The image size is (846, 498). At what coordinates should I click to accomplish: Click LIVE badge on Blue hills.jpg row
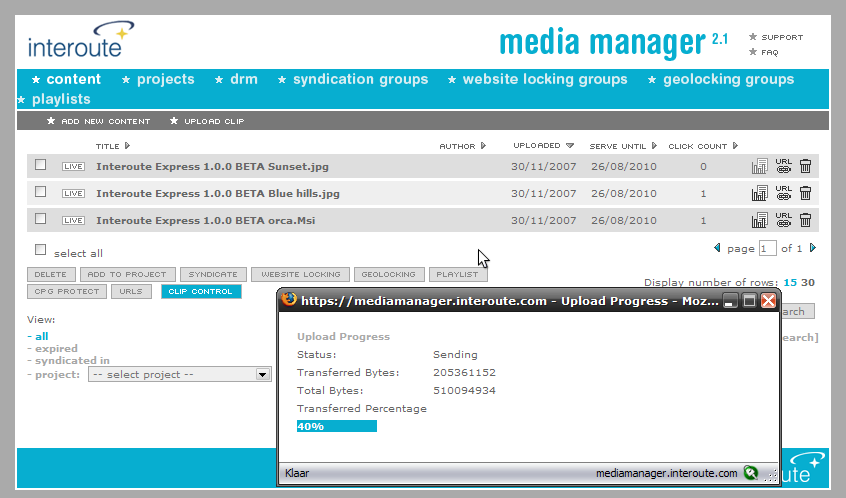[73, 194]
